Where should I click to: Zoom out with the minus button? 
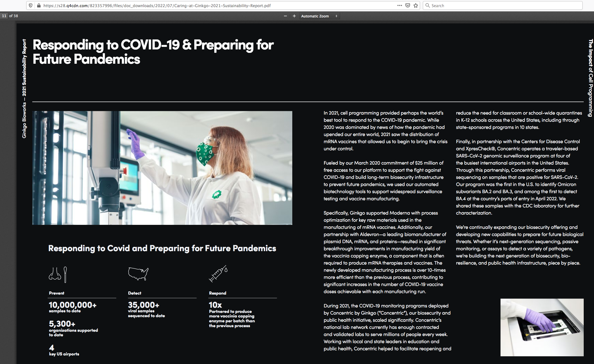click(285, 16)
